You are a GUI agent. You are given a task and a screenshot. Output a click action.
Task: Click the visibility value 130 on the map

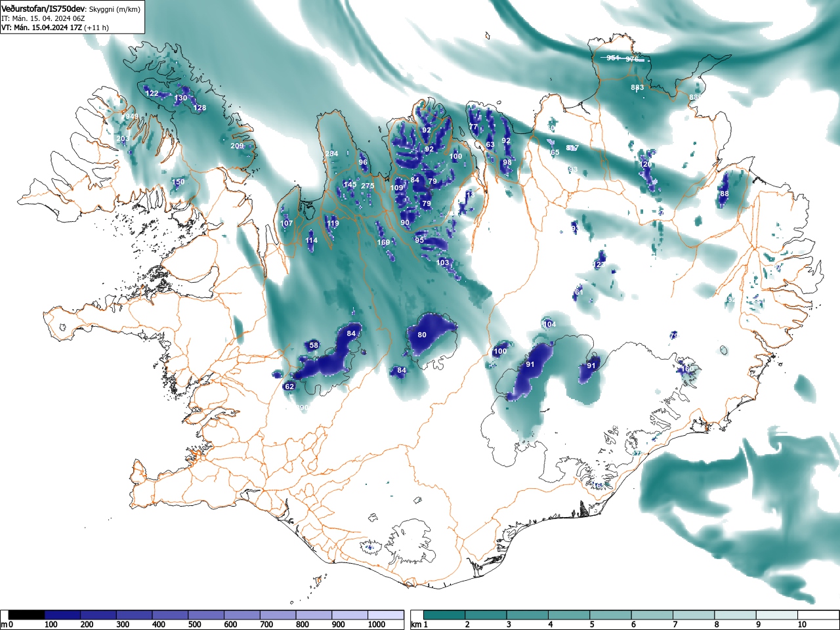pos(180,98)
